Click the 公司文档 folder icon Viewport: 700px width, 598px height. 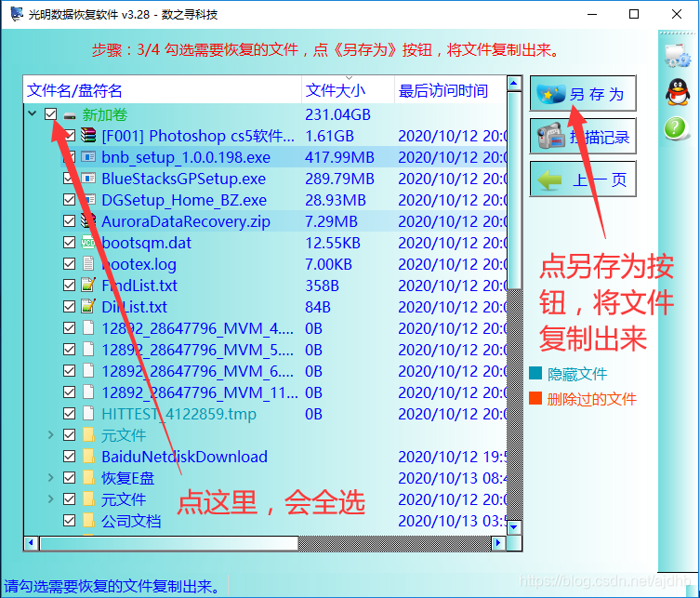click(88, 520)
